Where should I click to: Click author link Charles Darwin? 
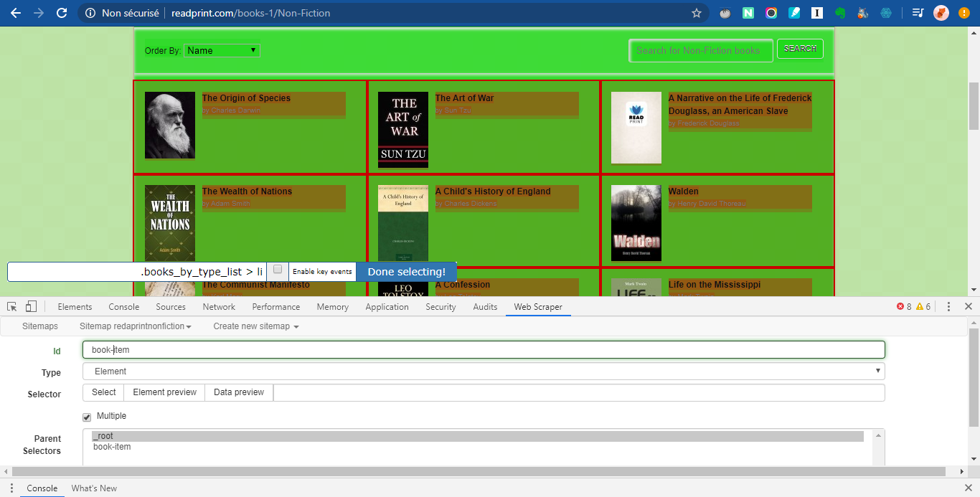[x=235, y=111]
